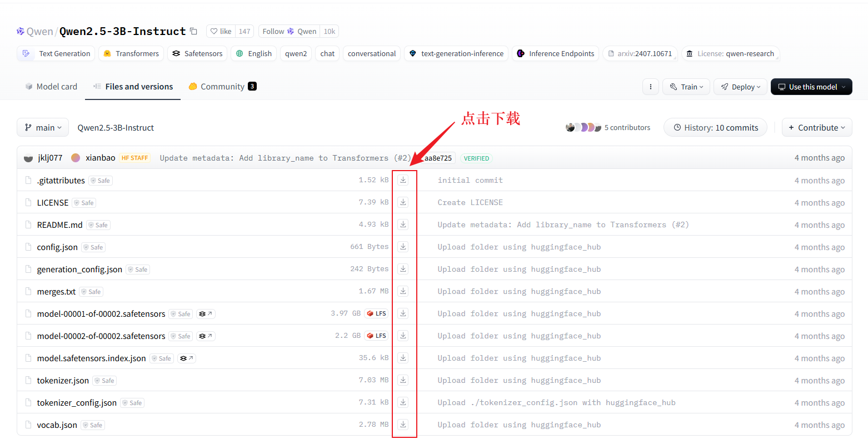Click the jklj077 user avatar
This screenshot has width=868, height=444.
click(28, 158)
